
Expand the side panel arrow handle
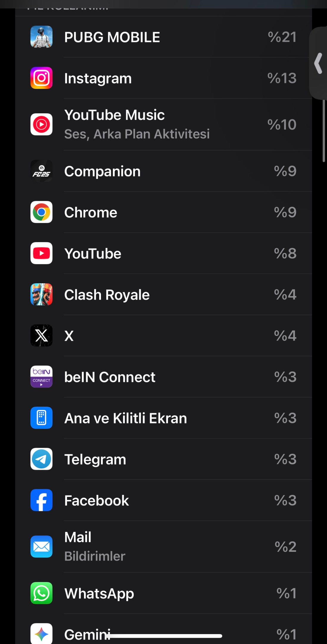[x=318, y=63]
